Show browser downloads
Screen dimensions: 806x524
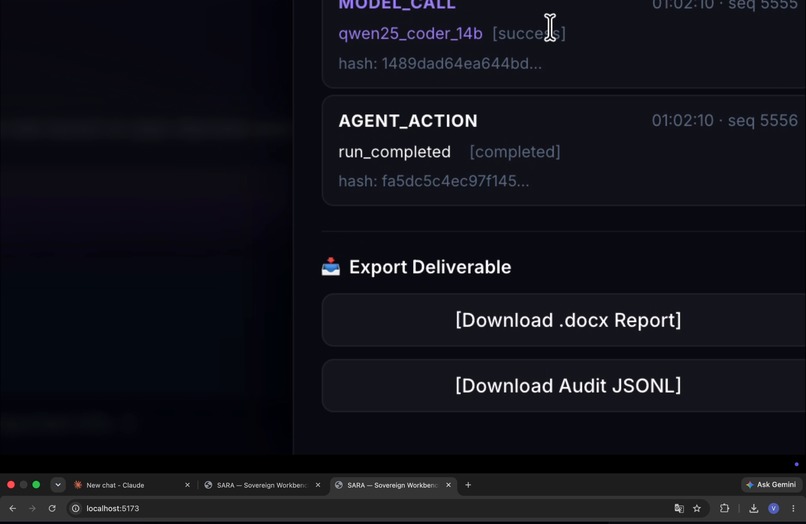754,509
